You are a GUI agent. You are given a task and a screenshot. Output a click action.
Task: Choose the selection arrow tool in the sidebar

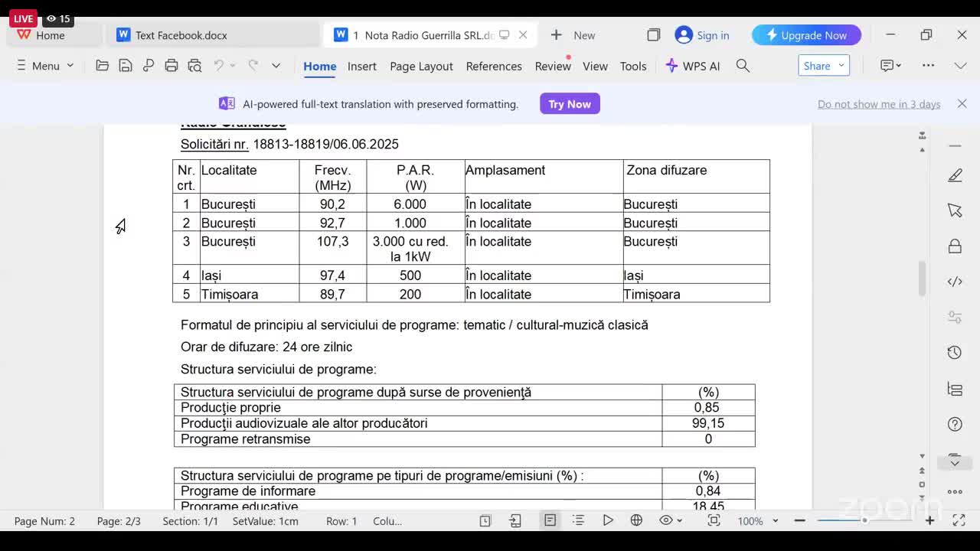[955, 210]
